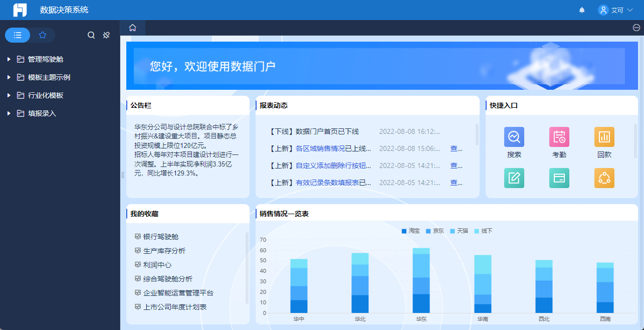Click the chart icon beside 综合驾驶舱分析
644x330 pixels.
pyautogui.click(x=138, y=279)
